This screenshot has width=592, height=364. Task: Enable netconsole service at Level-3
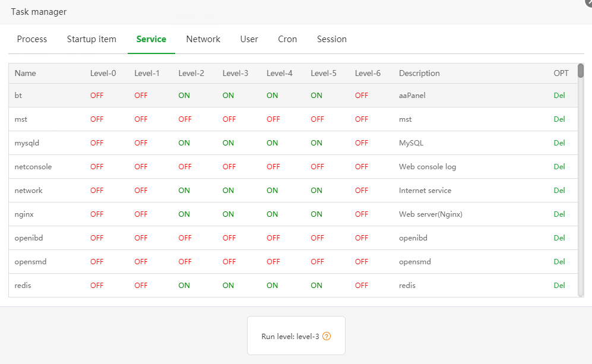[x=229, y=167]
